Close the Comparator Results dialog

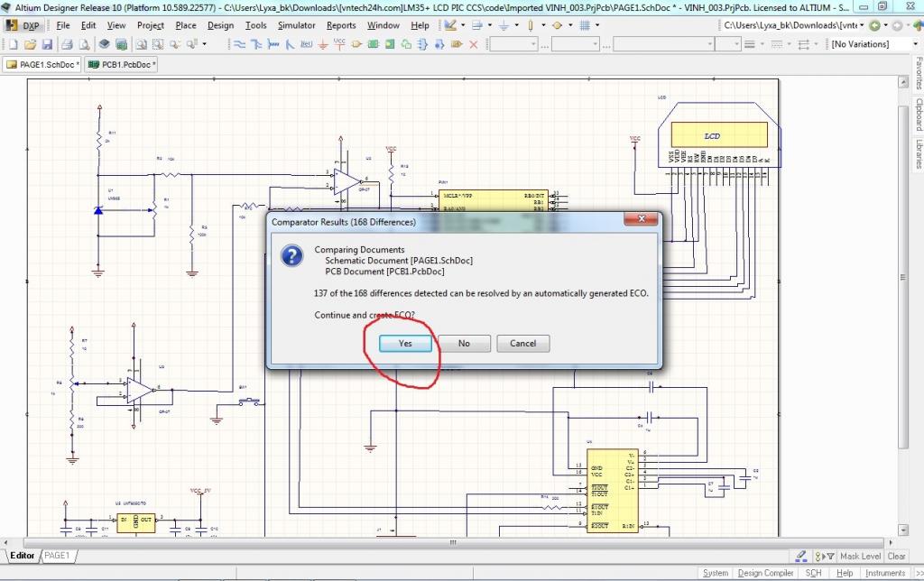point(642,218)
